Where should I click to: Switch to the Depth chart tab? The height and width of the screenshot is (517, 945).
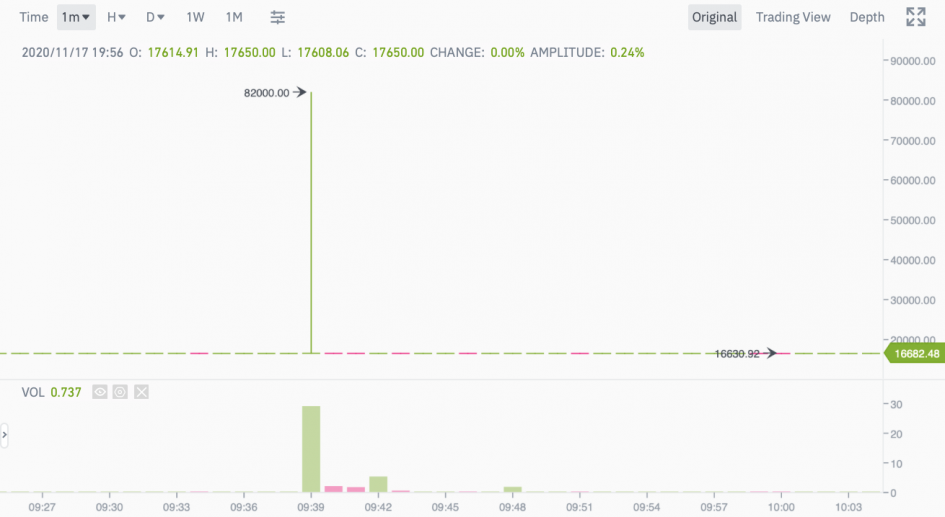[867, 17]
